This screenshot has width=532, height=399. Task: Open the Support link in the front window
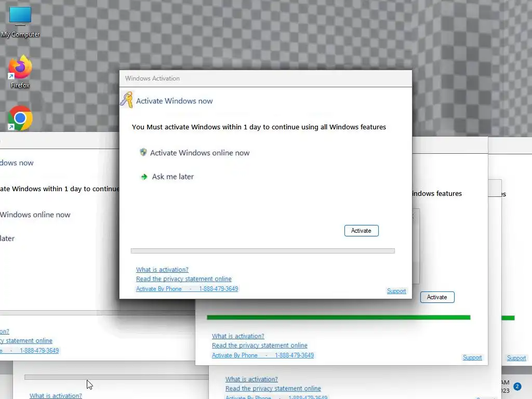click(x=396, y=291)
